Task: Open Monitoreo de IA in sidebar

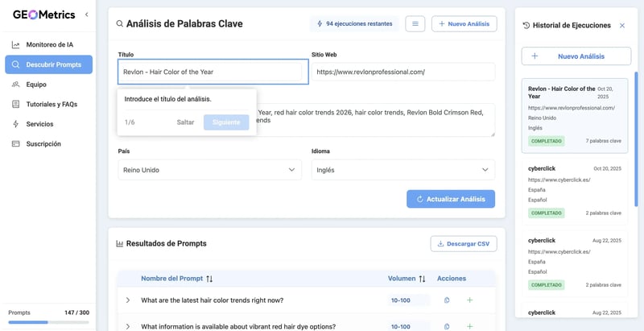Action: (49, 44)
